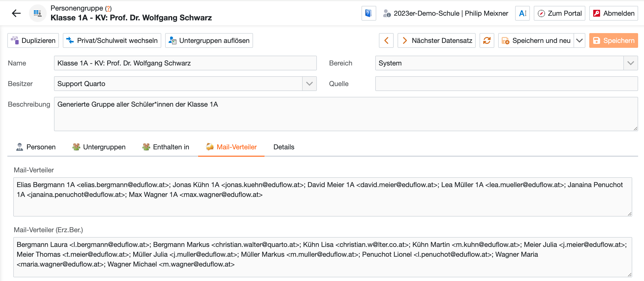Expand Speichern und neu dropdown arrow
The image size is (644, 281).
(579, 40)
